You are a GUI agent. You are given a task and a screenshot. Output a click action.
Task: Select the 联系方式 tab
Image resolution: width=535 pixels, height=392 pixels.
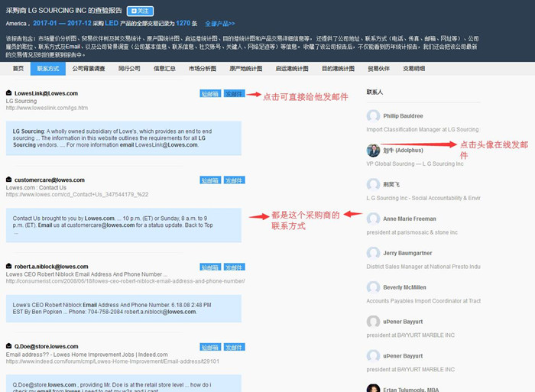[x=48, y=69]
